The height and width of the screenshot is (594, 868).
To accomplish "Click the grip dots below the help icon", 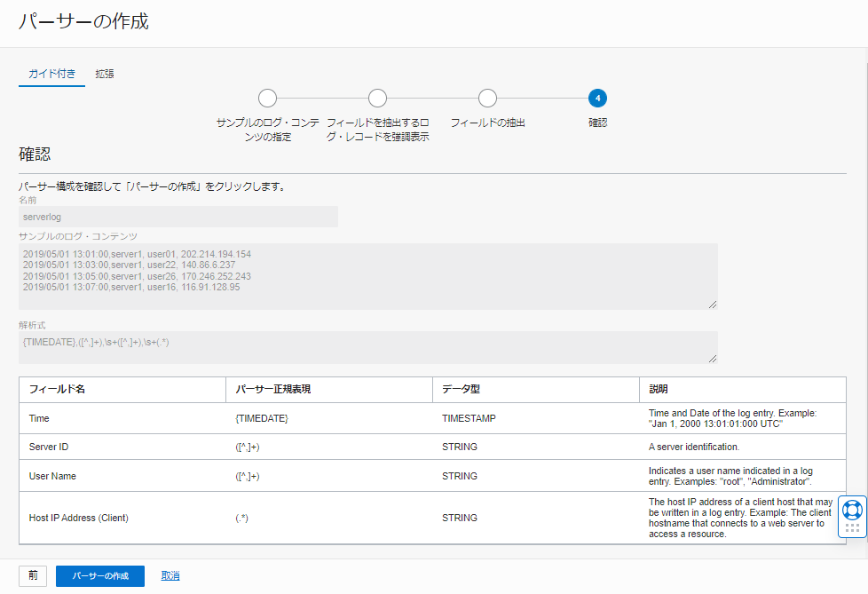I will [852, 527].
